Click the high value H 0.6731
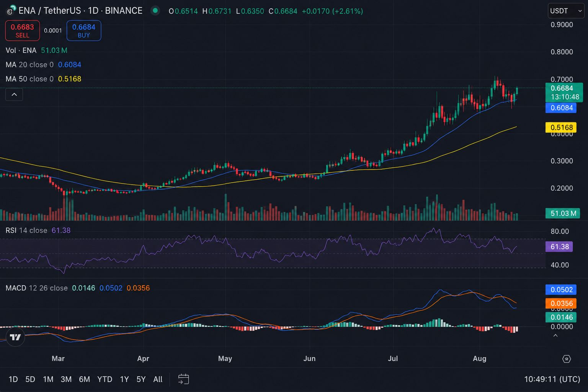588x392 pixels. (x=217, y=11)
